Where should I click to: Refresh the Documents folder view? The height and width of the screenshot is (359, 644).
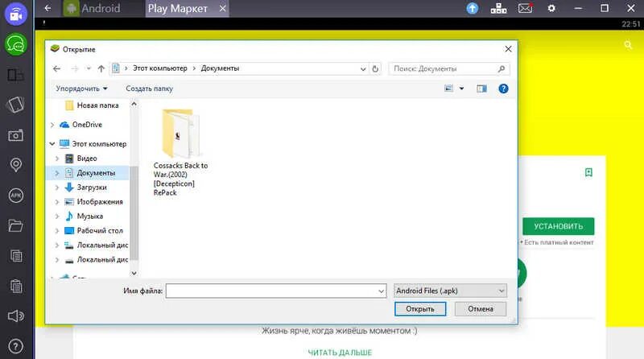point(375,68)
